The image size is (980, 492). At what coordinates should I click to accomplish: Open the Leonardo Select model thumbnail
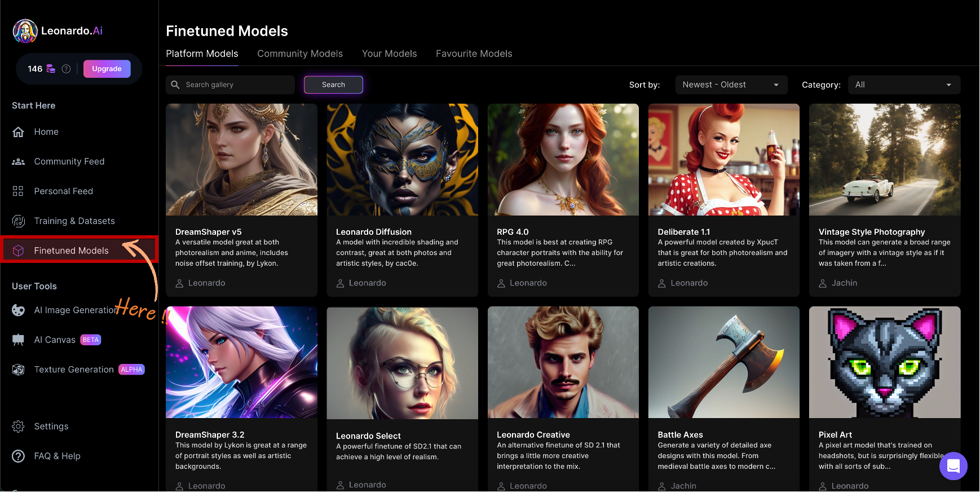coord(402,363)
